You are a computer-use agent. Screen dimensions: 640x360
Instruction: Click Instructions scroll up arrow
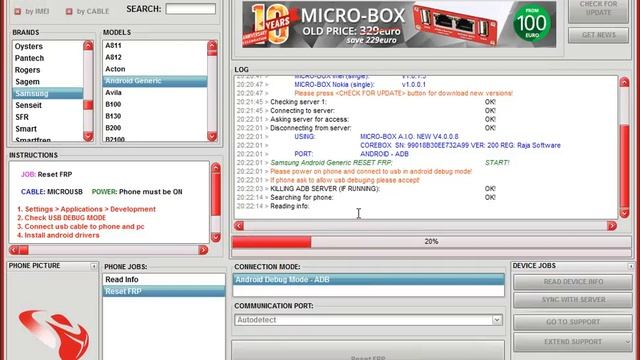click(216, 167)
